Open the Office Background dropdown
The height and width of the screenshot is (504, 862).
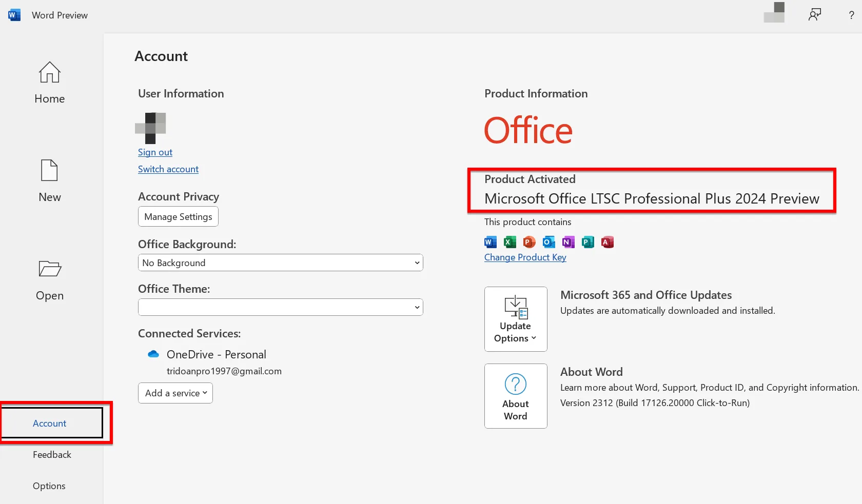click(x=280, y=263)
